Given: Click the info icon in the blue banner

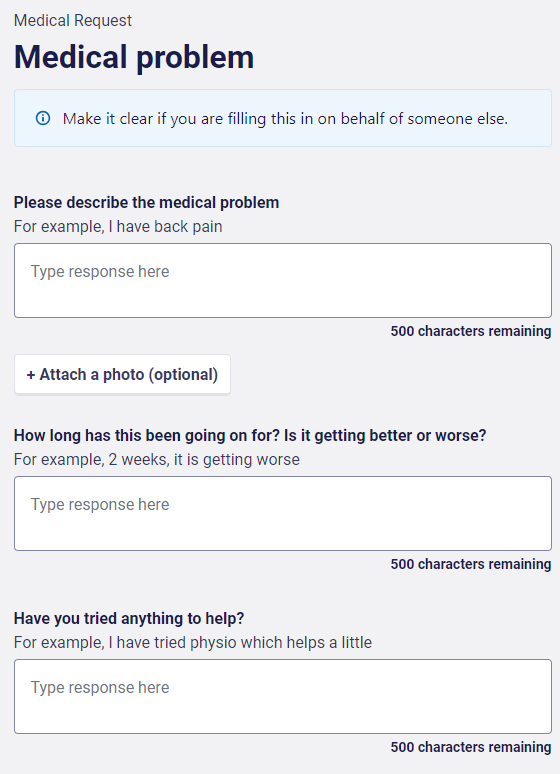Looking at the screenshot, I should point(43,118).
